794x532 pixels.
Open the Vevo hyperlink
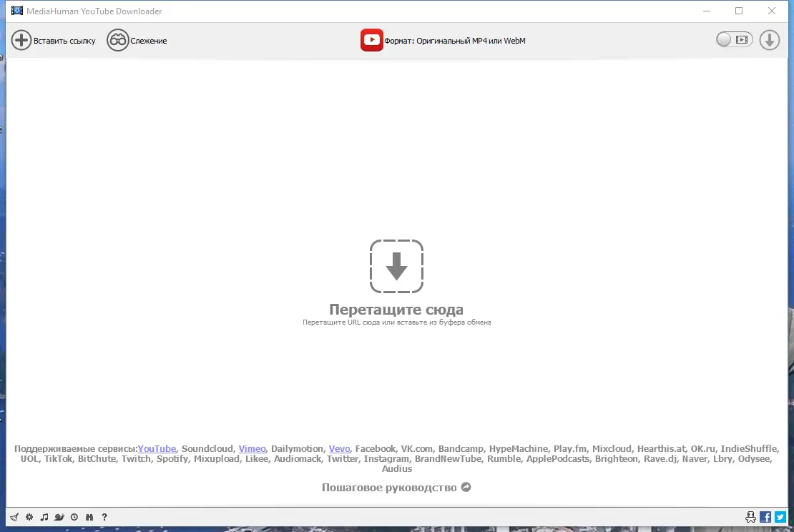[x=339, y=449]
